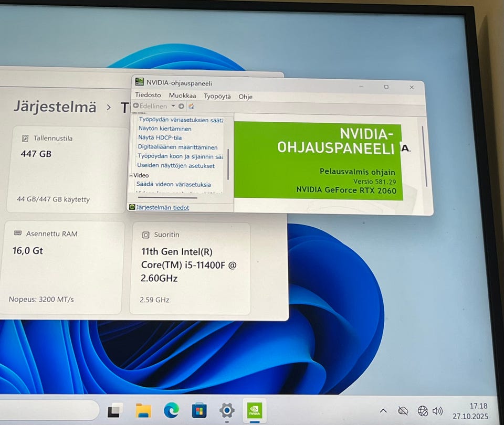This screenshot has height=425, width=504.
Task: Open Tiedosto menu in NVIDIA panel
Action: point(148,95)
